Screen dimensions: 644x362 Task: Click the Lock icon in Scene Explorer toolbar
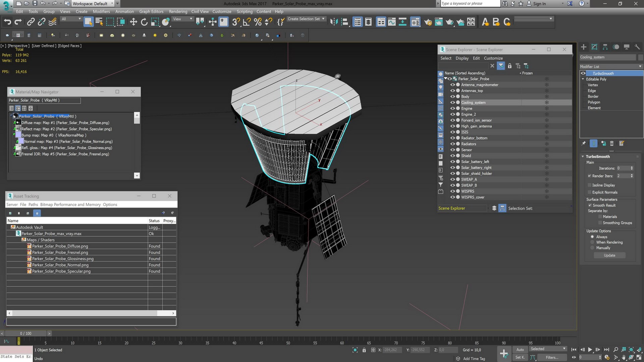coord(509,66)
